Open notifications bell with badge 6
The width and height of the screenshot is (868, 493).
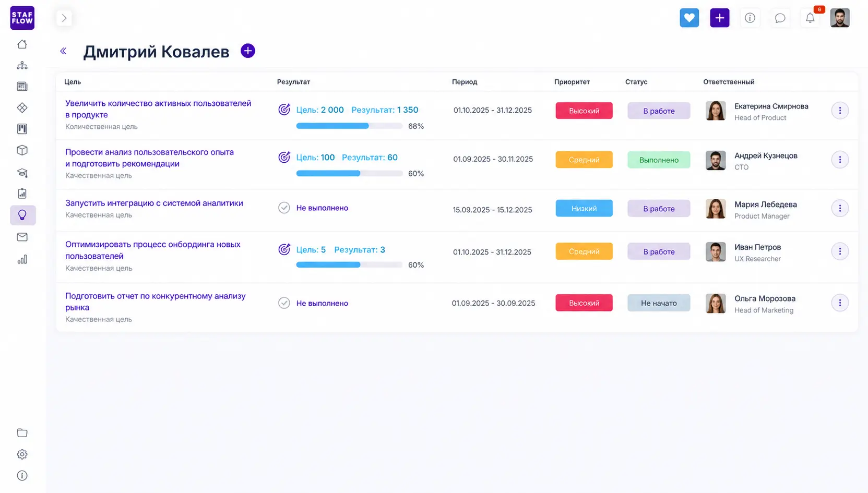coord(810,18)
